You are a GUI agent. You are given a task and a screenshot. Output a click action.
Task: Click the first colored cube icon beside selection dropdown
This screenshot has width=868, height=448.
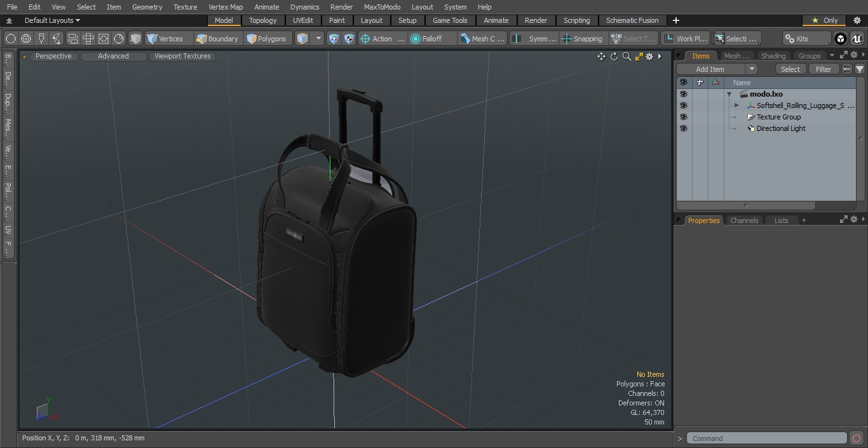[334, 39]
